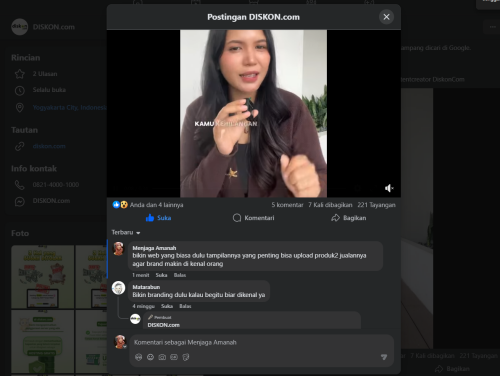This screenshot has width=500, height=376.
Task: Click the '4 minggu' comment timestamp
Action: [143, 306]
